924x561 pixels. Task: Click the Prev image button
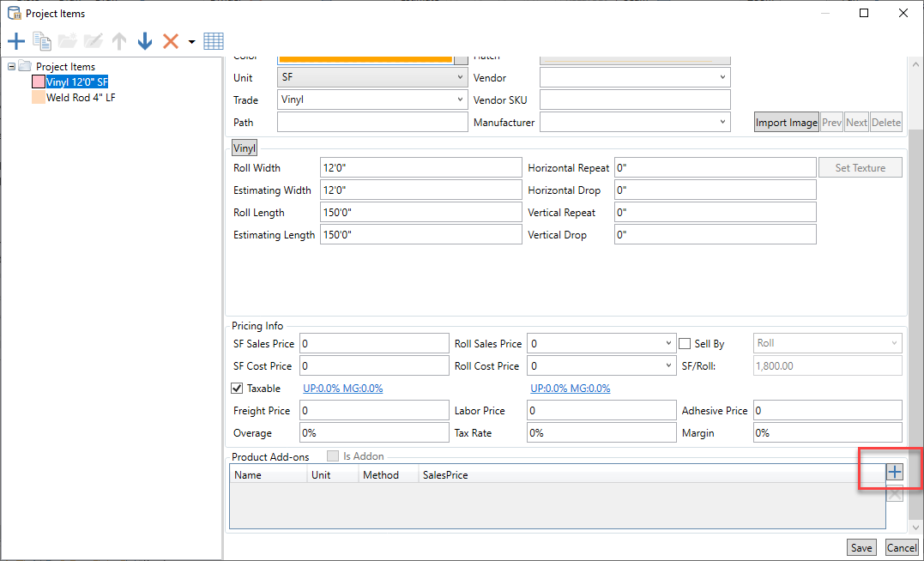831,122
